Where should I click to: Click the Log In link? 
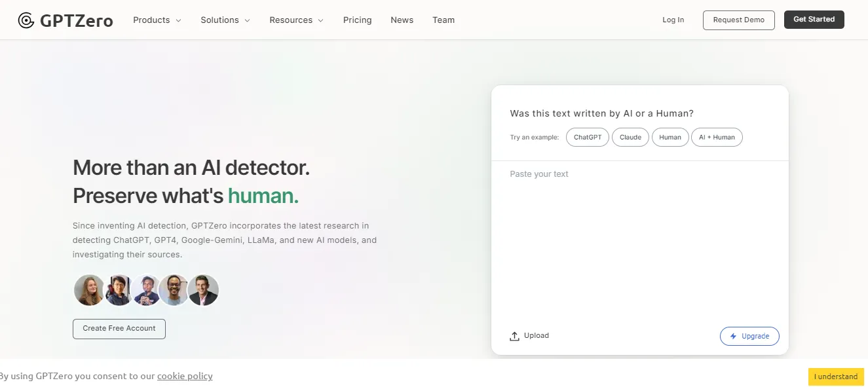pos(673,20)
